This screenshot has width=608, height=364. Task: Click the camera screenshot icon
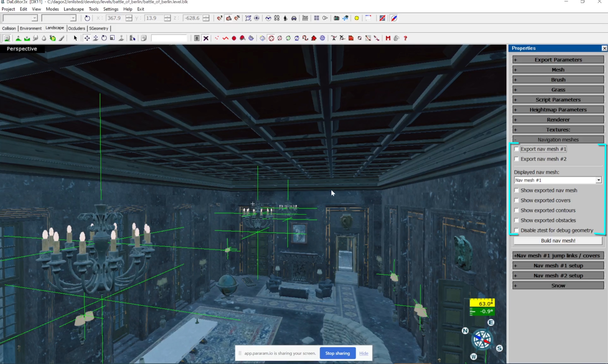pyautogui.click(x=336, y=18)
